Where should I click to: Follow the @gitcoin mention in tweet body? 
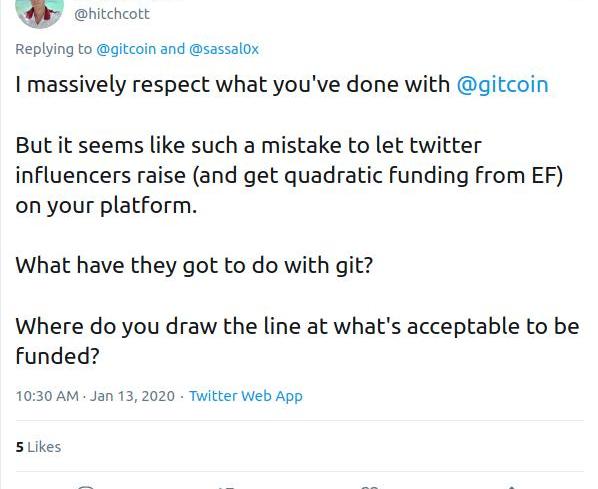[x=502, y=84]
